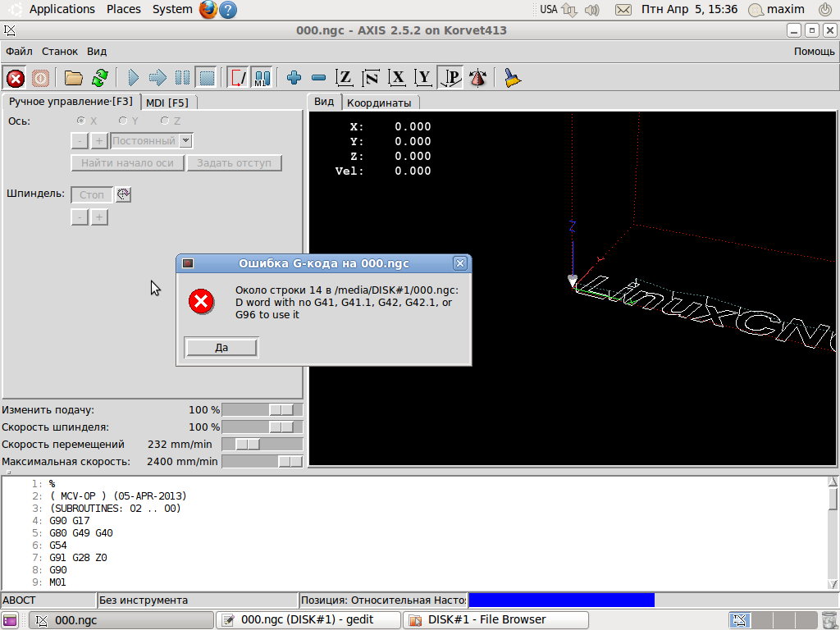Zoom out with minus icon
The image size is (840, 630).
319,78
